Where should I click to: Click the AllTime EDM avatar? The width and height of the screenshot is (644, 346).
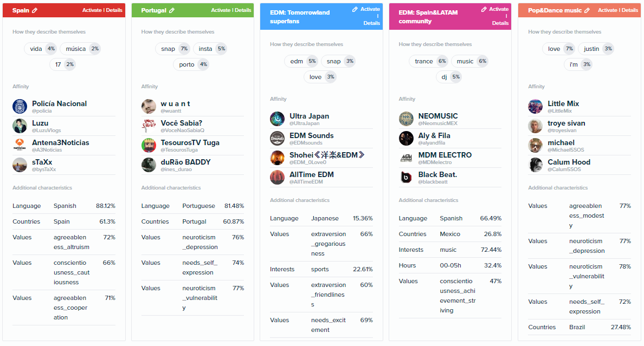277,177
